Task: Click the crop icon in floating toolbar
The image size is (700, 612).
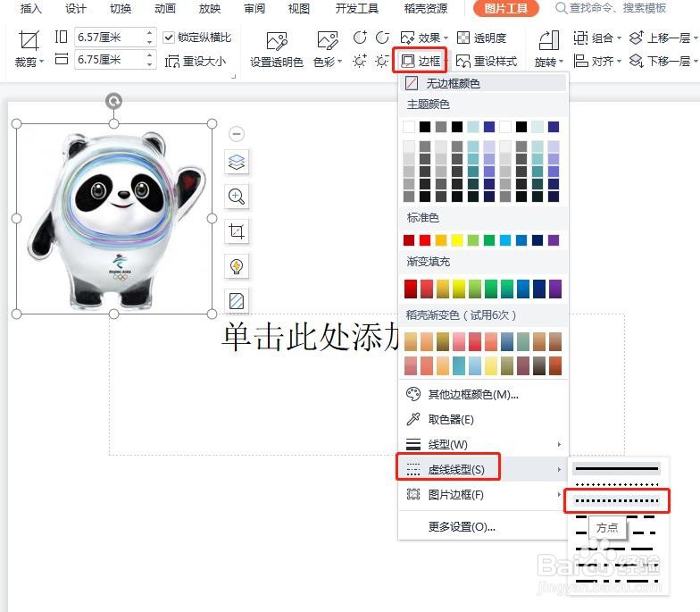Action: [x=237, y=231]
